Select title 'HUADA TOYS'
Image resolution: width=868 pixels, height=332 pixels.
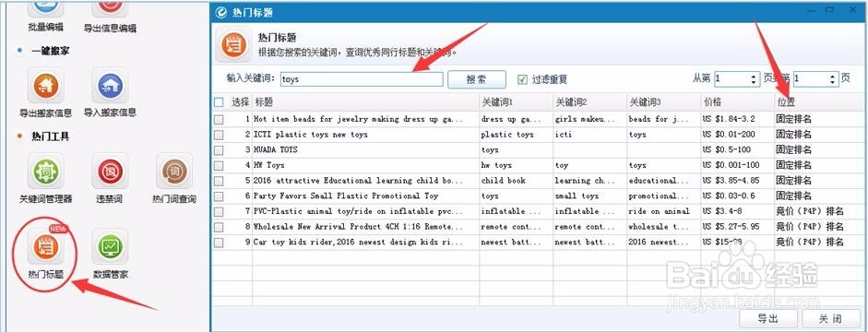tap(275, 150)
